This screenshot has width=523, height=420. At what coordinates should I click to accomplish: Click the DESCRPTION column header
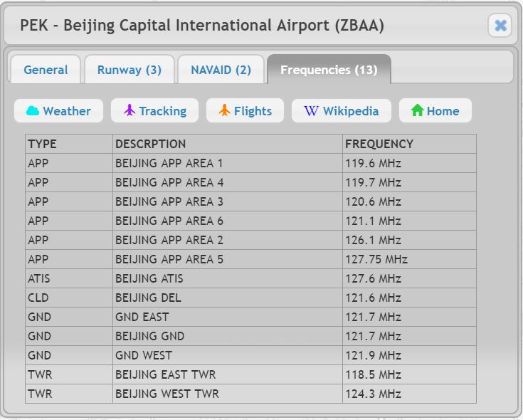(x=228, y=144)
